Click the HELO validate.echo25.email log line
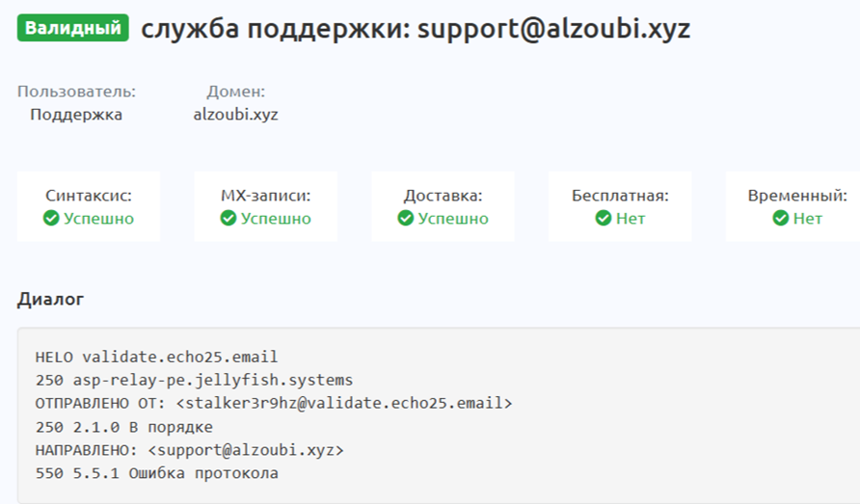The width and height of the screenshot is (860, 504). (156, 357)
